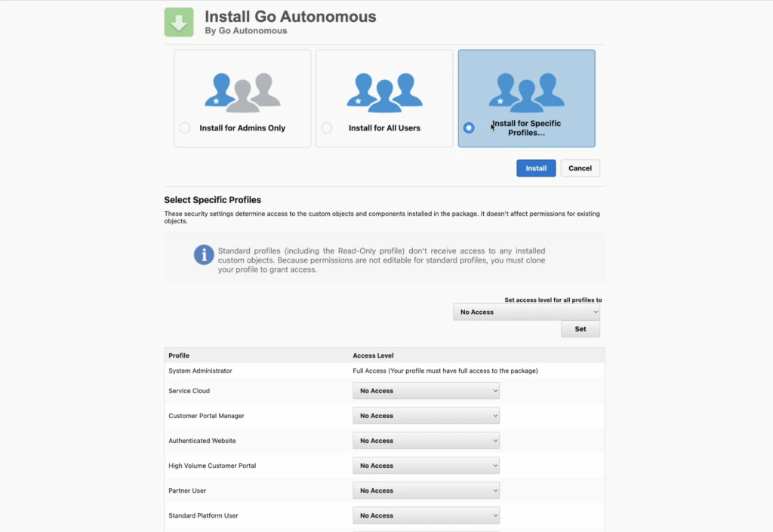Click the Service Cloud profile name
The image size is (773, 532).
click(189, 391)
